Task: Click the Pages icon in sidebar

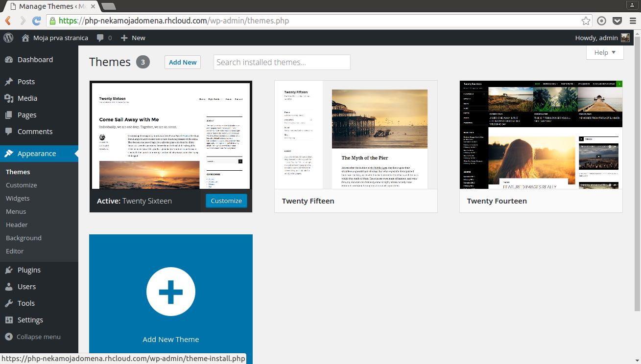Action: coord(9,115)
